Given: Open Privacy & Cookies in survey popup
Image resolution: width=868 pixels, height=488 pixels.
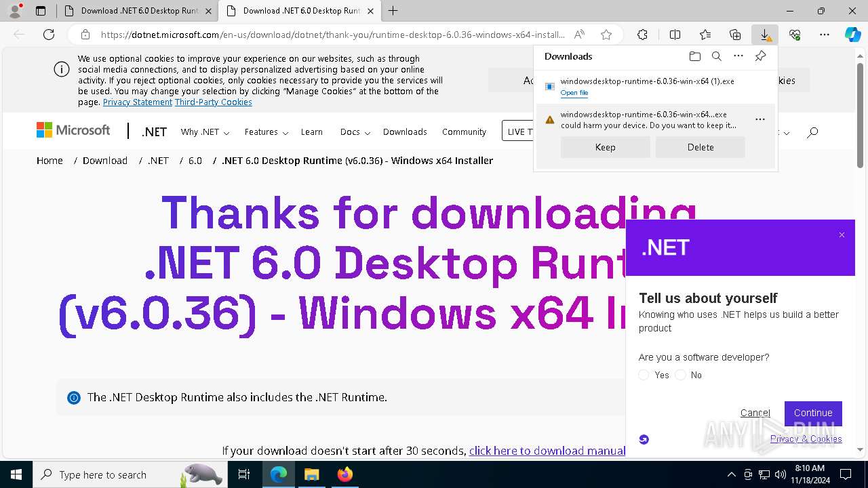Looking at the screenshot, I should coord(806,439).
